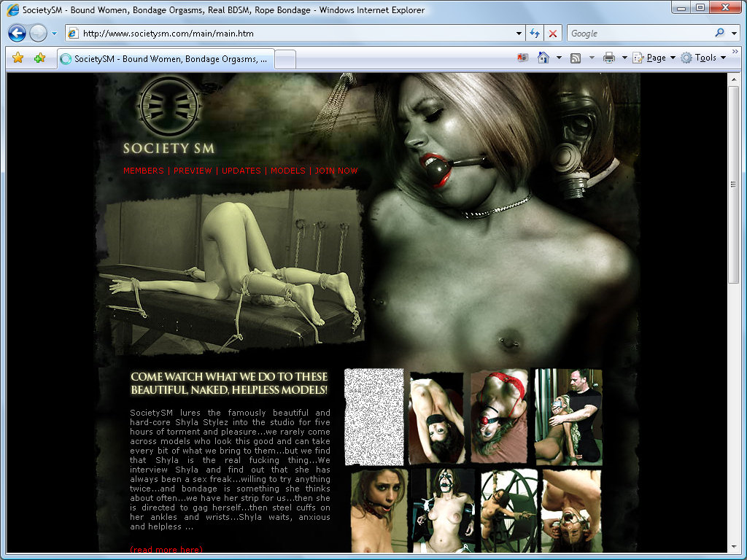The width and height of the screenshot is (747, 560).
Task: Click the scrollbar up arrow
Action: point(733,79)
